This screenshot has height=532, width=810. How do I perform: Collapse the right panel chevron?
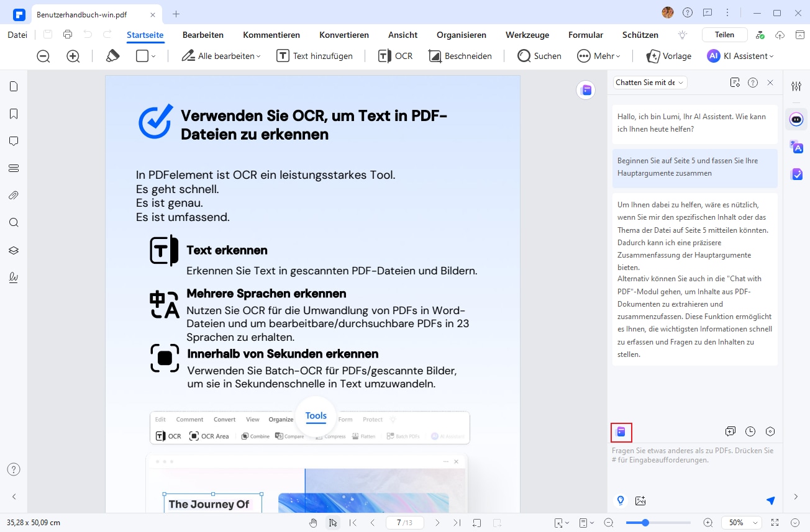[796, 497]
